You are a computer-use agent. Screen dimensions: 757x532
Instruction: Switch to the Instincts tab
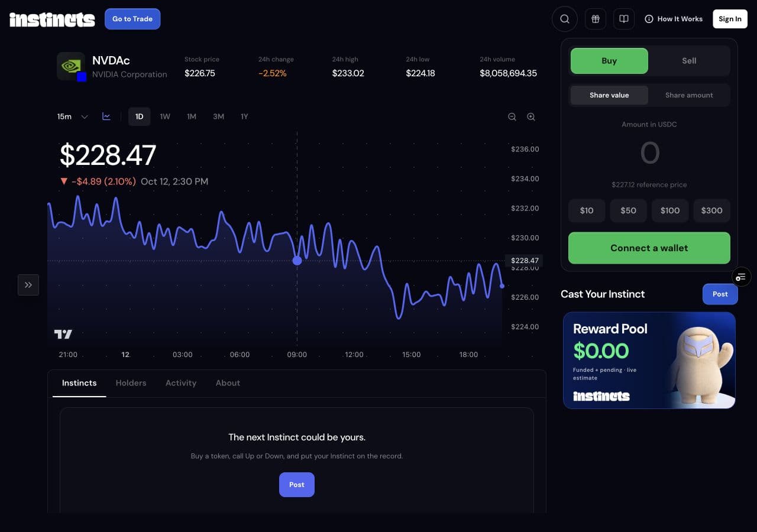coord(79,383)
